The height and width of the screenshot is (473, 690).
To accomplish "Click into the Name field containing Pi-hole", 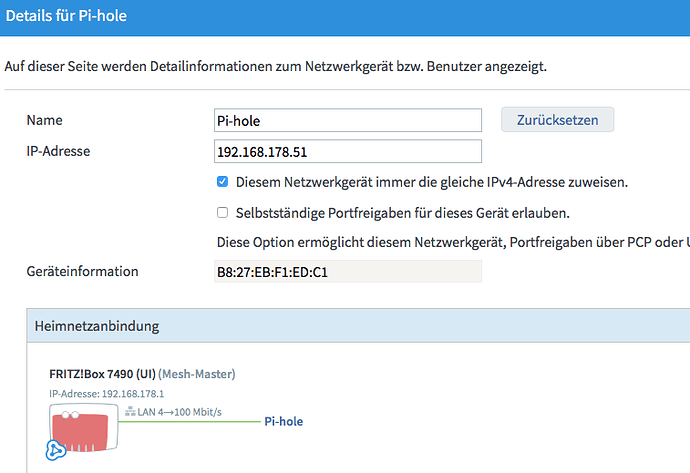I will pos(348,121).
